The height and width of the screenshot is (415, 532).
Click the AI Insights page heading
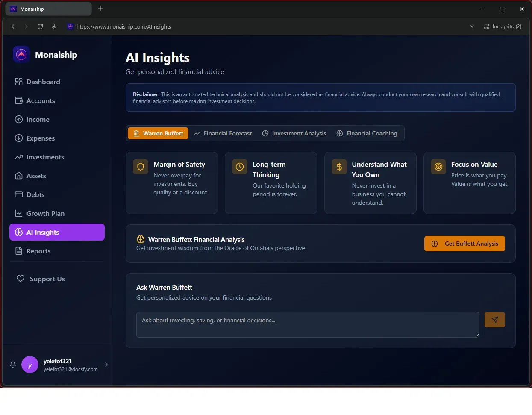pos(158,58)
